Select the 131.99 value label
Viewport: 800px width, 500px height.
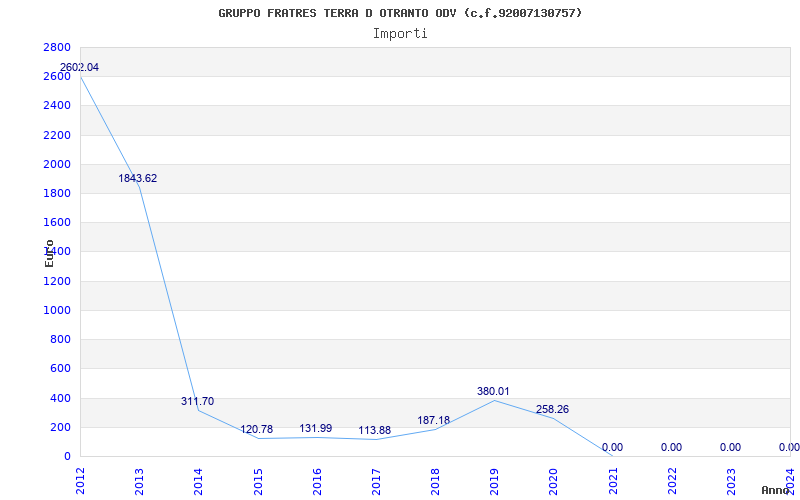316,429
